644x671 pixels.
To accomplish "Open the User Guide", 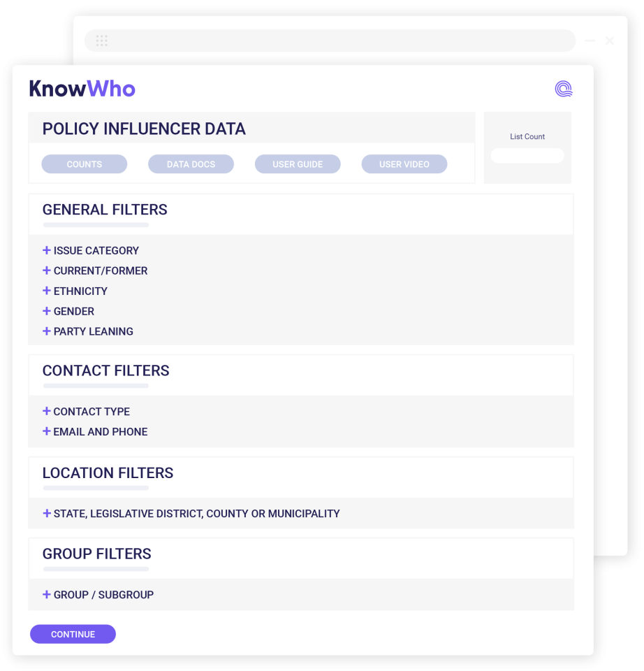I will click(298, 164).
